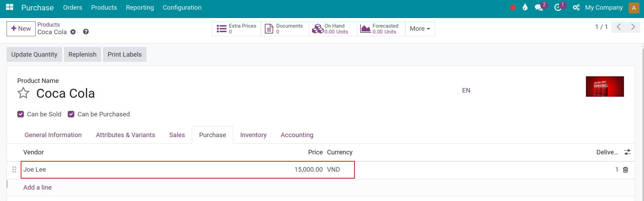Open the apps grid menu icon
Image resolution: width=644 pixels, height=201 pixels.
tap(10, 7)
